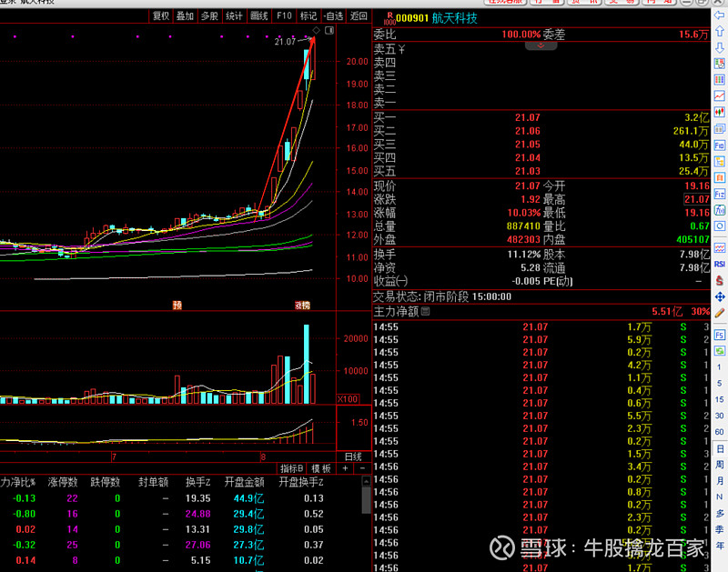Viewport: 728px width, 572px height.
Task: Click the 换手Z column header
Action: (198, 482)
